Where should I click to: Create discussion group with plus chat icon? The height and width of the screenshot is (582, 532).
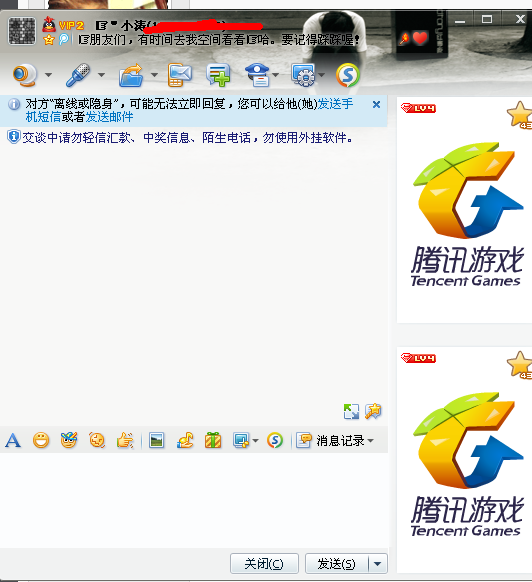[x=218, y=75]
